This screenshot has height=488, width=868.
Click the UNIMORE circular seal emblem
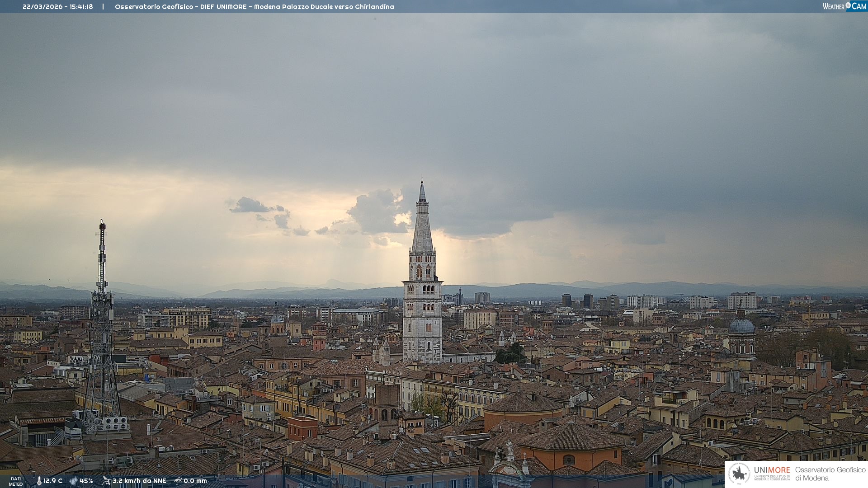pos(739,474)
